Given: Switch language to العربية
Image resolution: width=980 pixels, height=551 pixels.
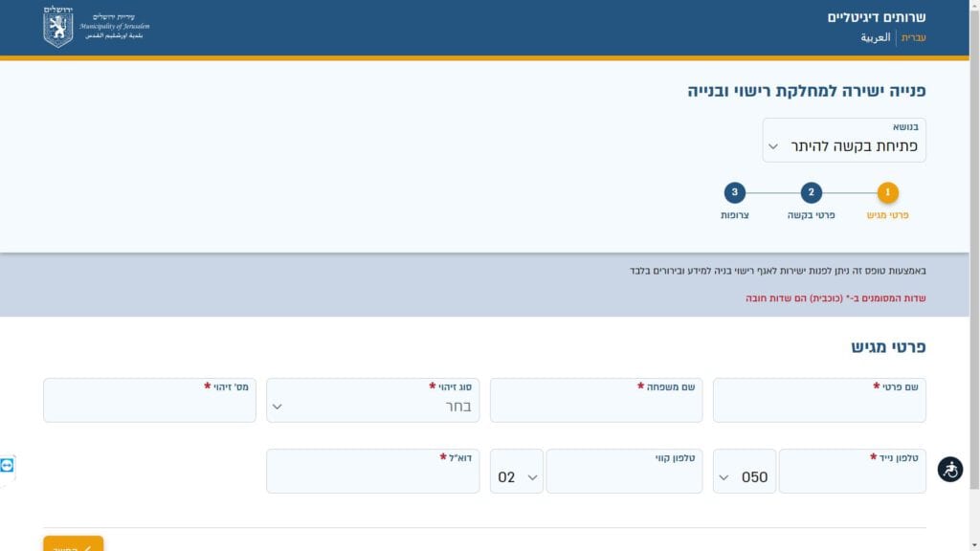Looking at the screenshot, I should click(x=875, y=37).
